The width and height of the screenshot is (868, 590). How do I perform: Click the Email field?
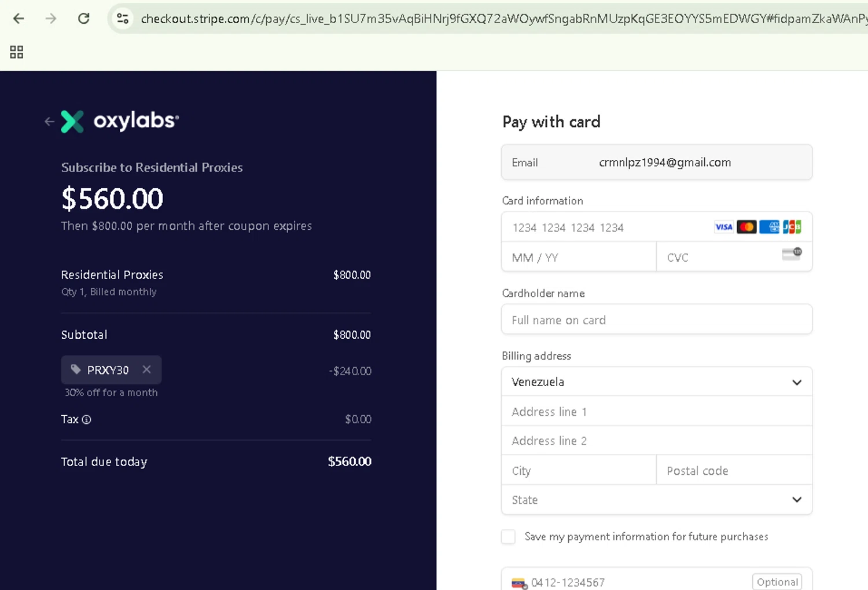pos(657,162)
